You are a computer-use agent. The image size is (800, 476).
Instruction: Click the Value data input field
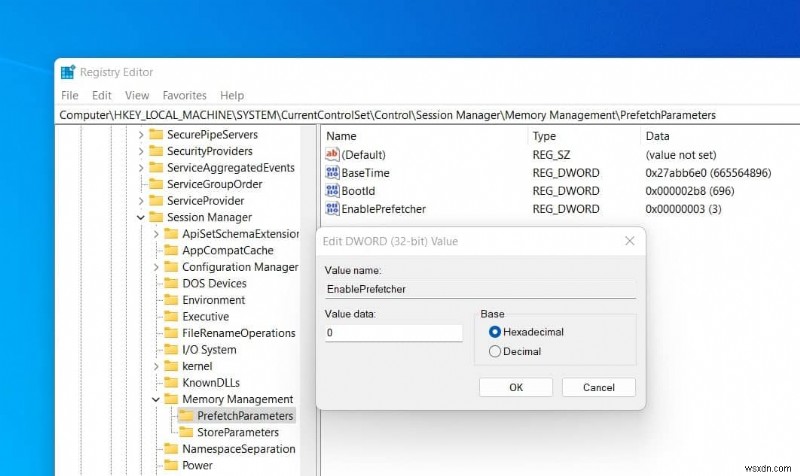[x=393, y=333]
